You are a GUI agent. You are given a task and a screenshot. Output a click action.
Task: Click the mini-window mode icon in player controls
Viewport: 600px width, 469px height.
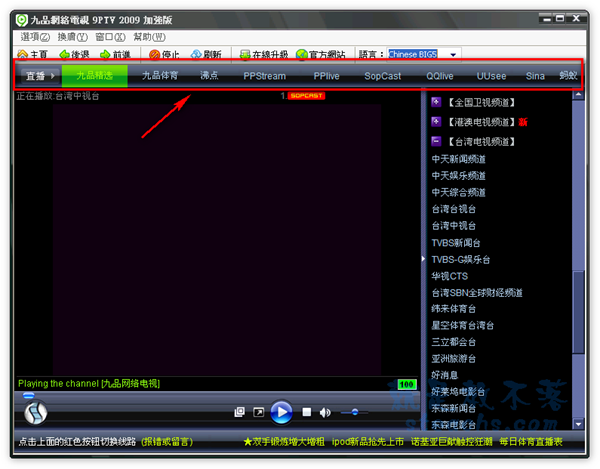tap(240, 412)
